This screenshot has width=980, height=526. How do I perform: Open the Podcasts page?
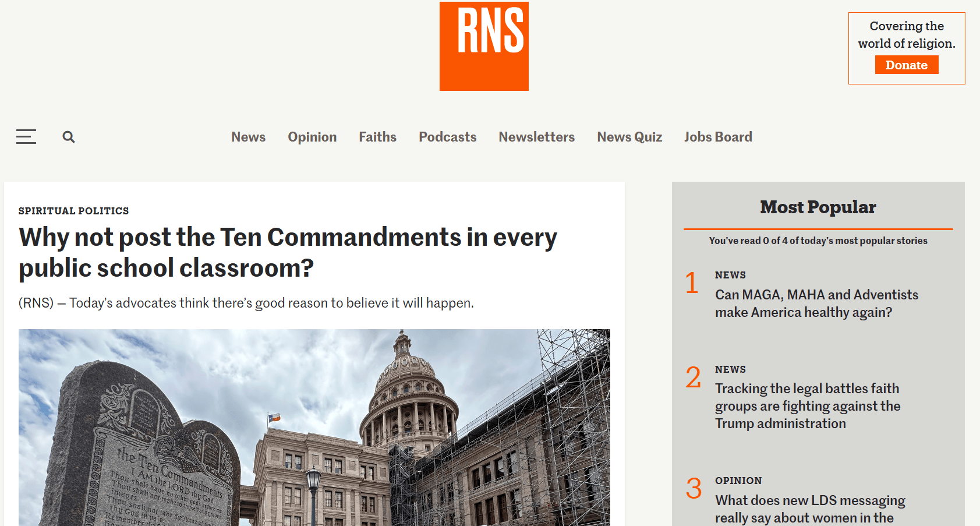coord(447,137)
